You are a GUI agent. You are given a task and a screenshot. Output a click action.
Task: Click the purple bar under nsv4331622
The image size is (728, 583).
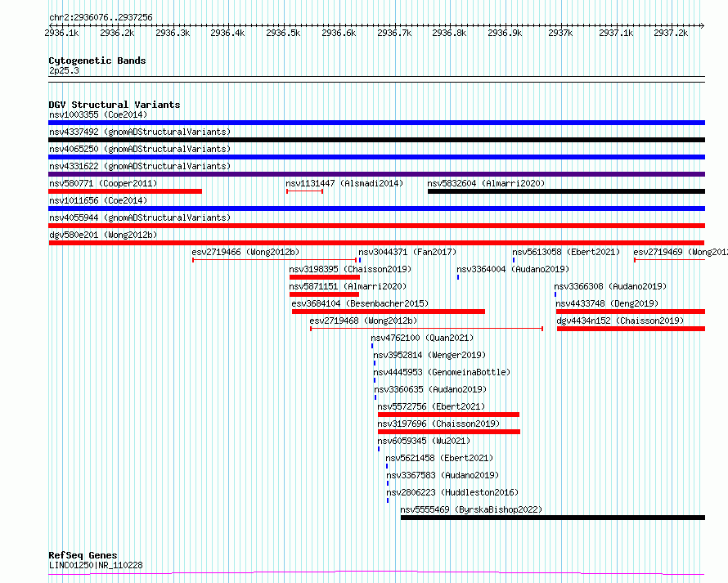[x=376, y=174]
